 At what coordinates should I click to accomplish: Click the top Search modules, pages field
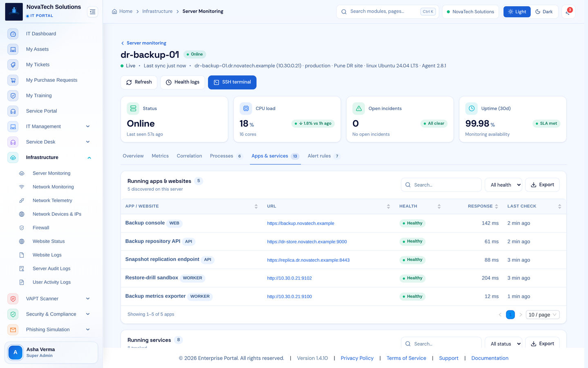[x=387, y=12]
